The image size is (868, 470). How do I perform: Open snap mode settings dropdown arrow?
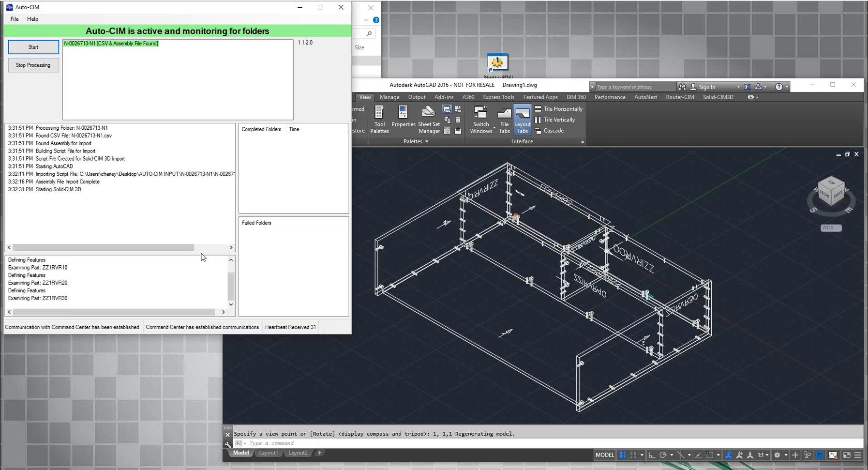(x=642, y=455)
